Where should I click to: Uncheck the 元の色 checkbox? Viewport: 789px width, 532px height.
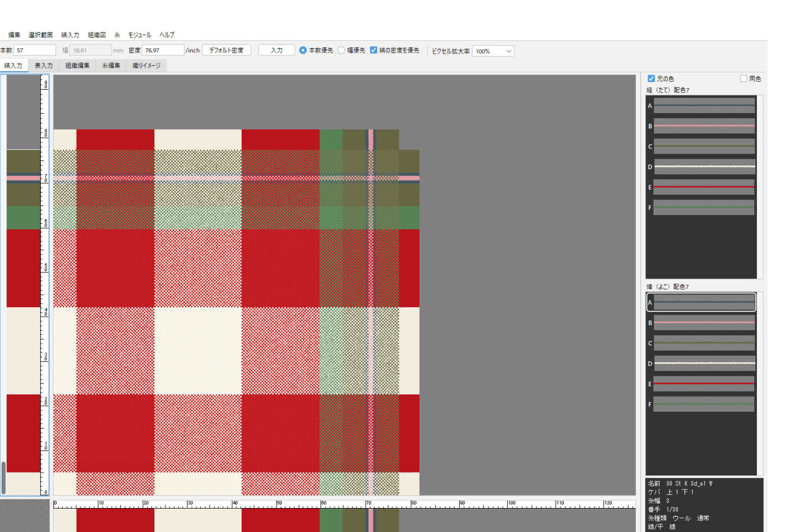pyautogui.click(x=651, y=79)
